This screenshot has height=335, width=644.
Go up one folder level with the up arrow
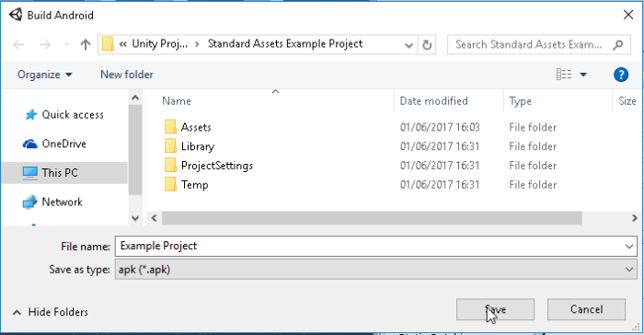[x=86, y=44]
